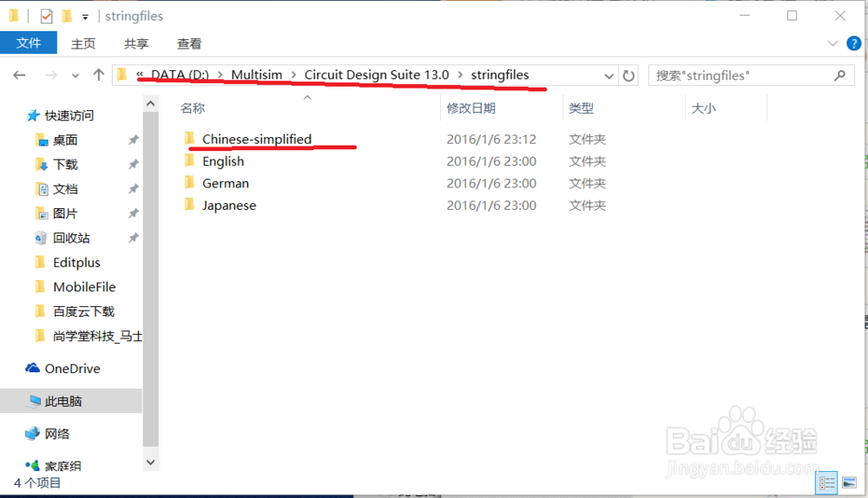Select the English folder
The height and width of the screenshot is (498, 868).
[x=223, y=161]
